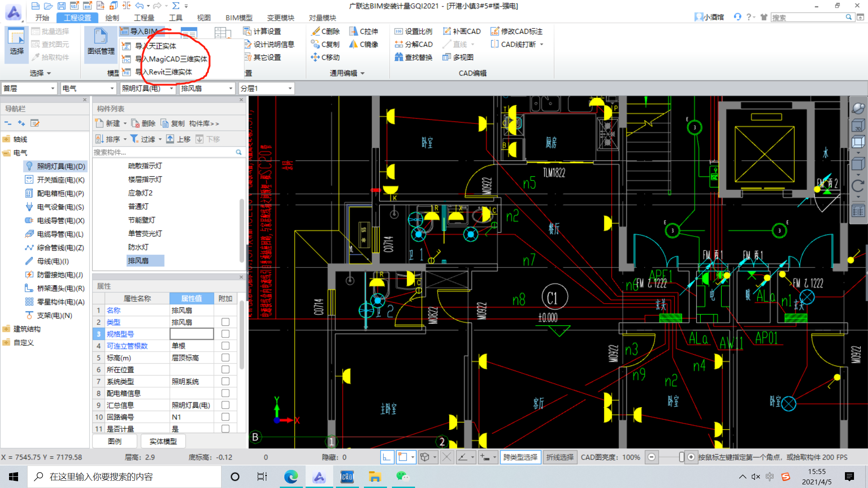Click the 导入BIM icon in toolbar

(x=143, y=30)
